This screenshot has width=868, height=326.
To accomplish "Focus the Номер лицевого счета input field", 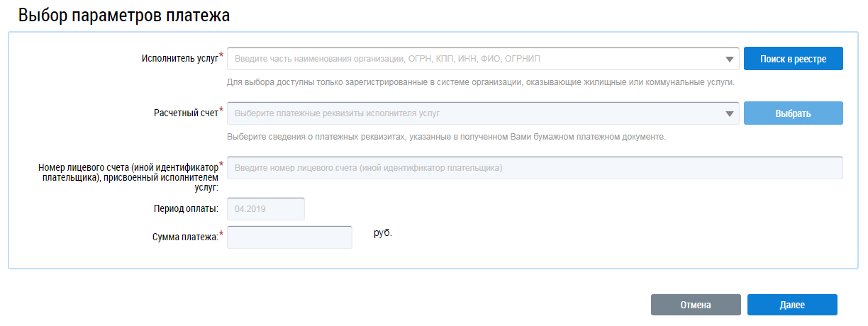I will click(x=535, y=168).
